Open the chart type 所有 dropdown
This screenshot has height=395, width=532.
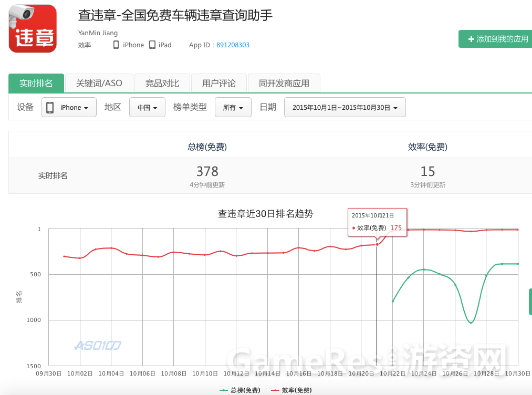(233, 107)
